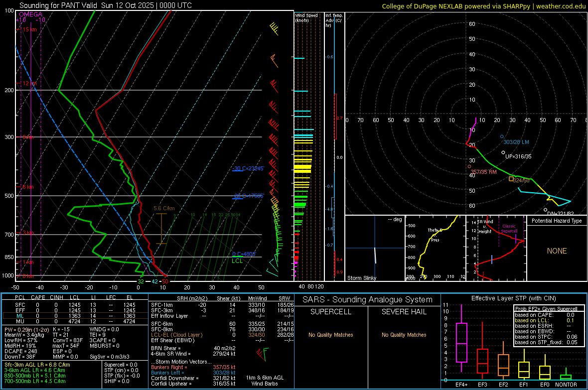Viewport: 588px width, 390px height.
Task: Click the 700-500mb LR value
Action: coord(35,381)
